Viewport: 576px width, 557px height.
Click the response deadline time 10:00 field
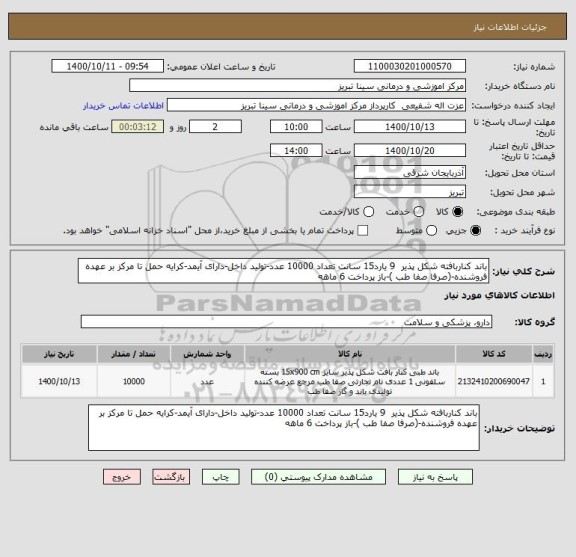click(296, 127)
